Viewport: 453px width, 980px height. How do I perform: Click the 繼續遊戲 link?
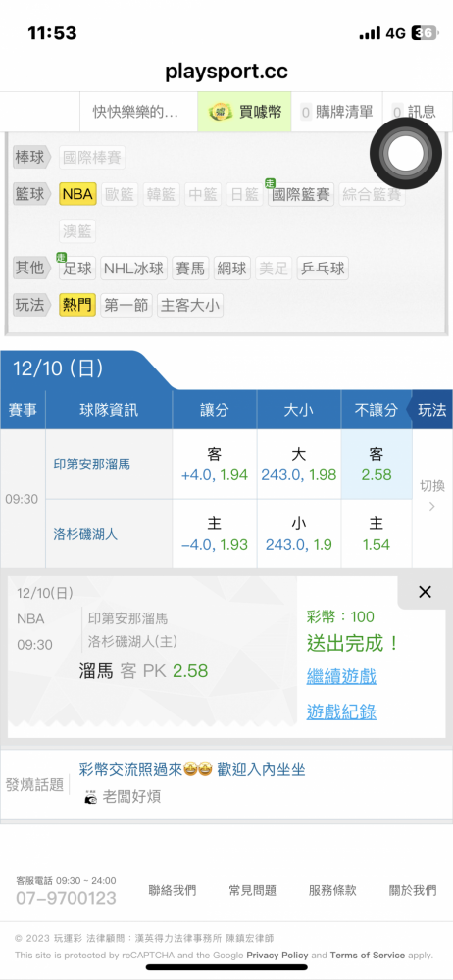point(341,676)
